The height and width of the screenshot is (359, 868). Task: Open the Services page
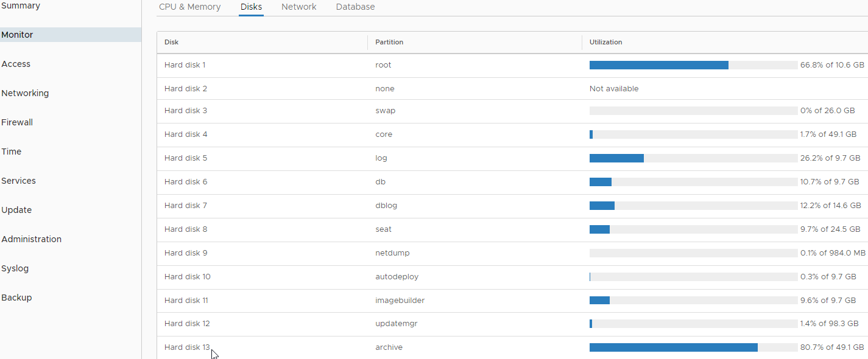click(x=18, y=181)
